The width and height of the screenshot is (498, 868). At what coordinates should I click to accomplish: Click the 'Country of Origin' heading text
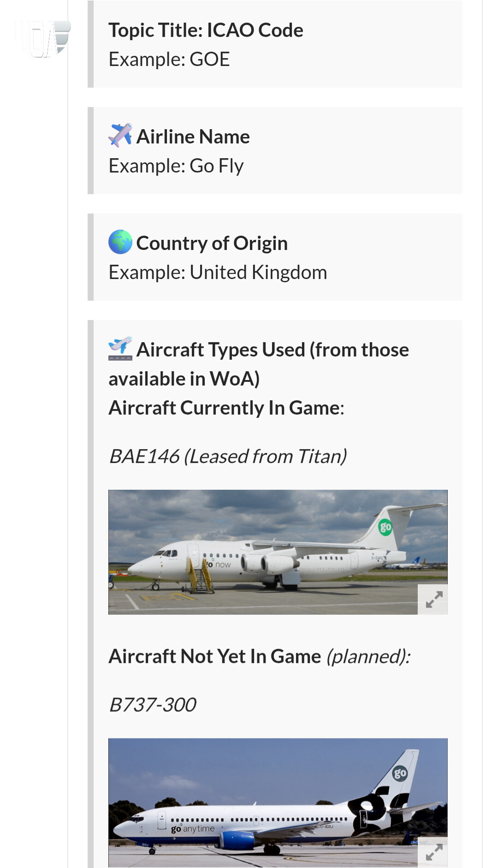pyautogui.click(x=212, y=244)
